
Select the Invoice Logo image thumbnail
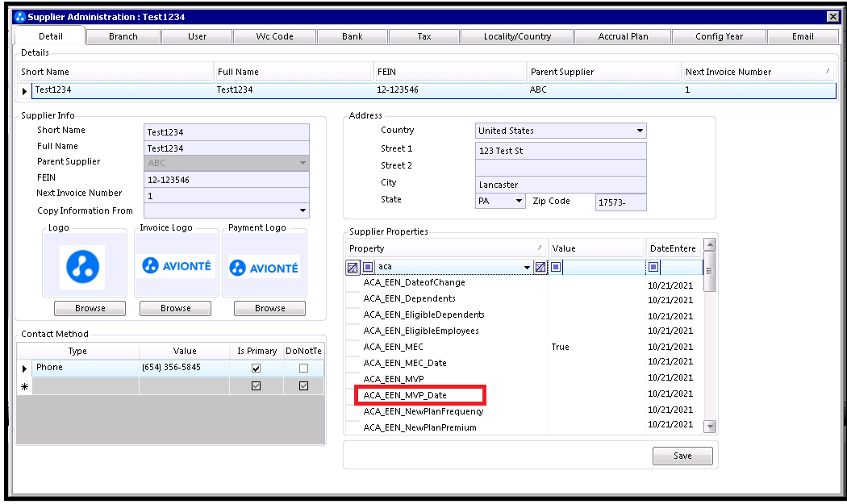pyautogui.click(x=176, y=266)
